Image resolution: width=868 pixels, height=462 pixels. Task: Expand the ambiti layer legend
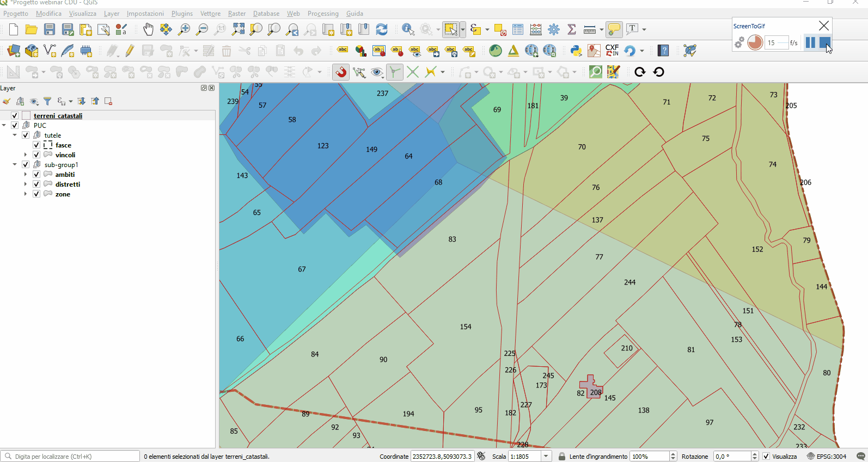tap(26, 174)
